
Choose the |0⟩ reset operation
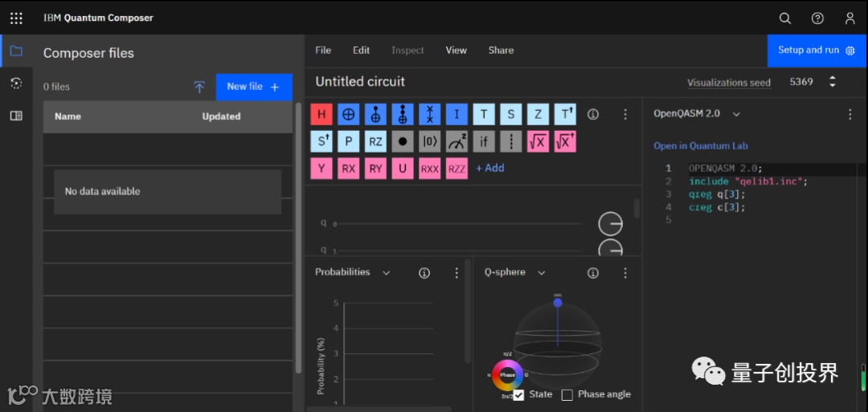coord(429,141)
